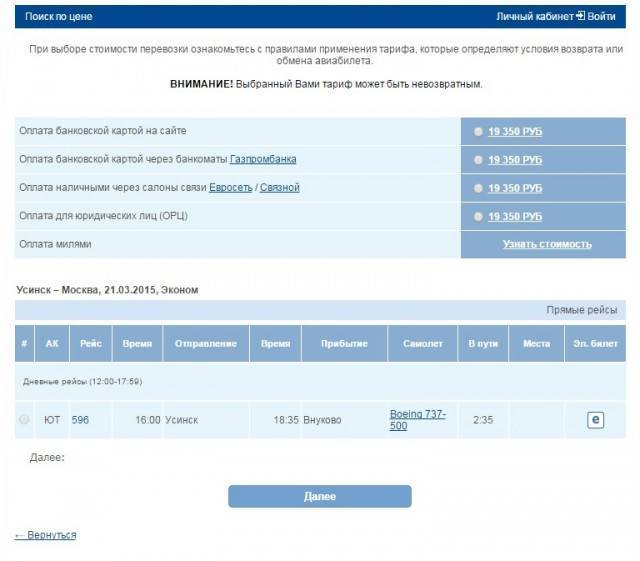This screenshot has height=561, width=640.
Task: Click the 2:35 travel duration cell
Action: pyautogui.click(x=483, y=420)
